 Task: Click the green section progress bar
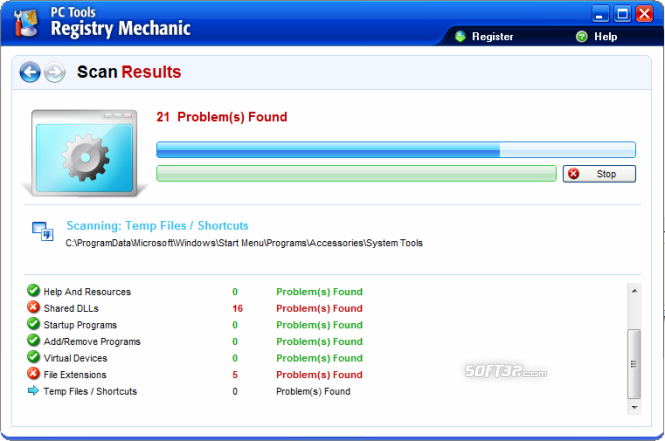tap(356, 173)
